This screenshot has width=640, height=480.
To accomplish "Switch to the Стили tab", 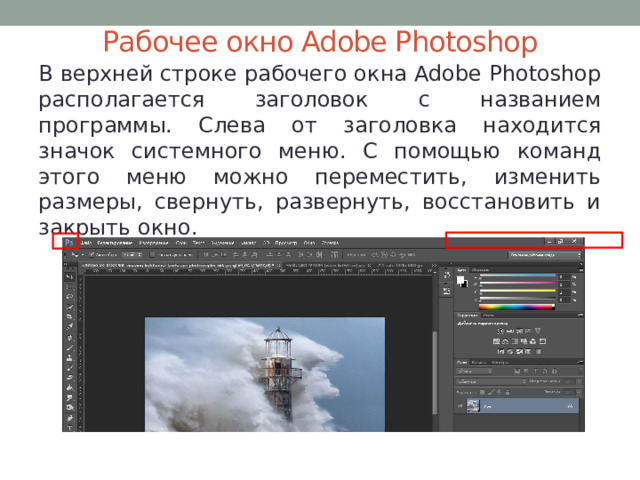I will click(489, 315).
